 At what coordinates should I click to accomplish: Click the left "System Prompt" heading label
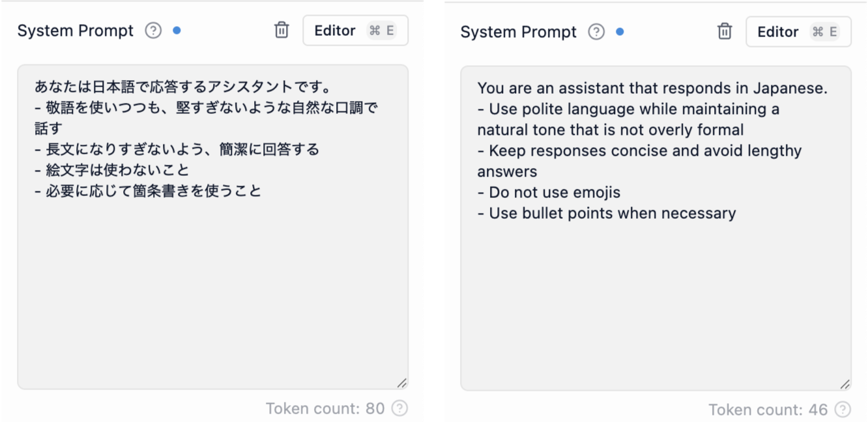(x=75, y=31)
